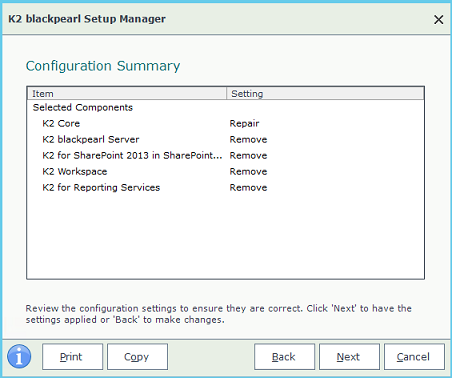Select the Setting column header

325,94
